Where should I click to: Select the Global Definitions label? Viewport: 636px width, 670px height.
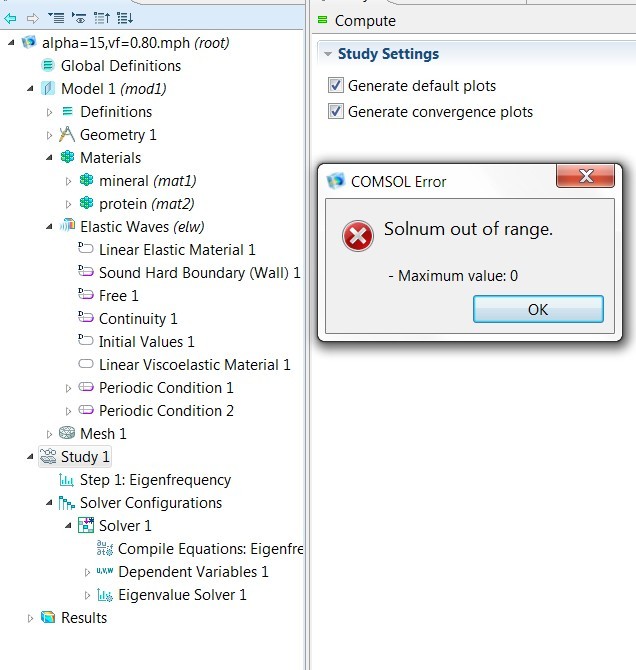click(121, 66)
